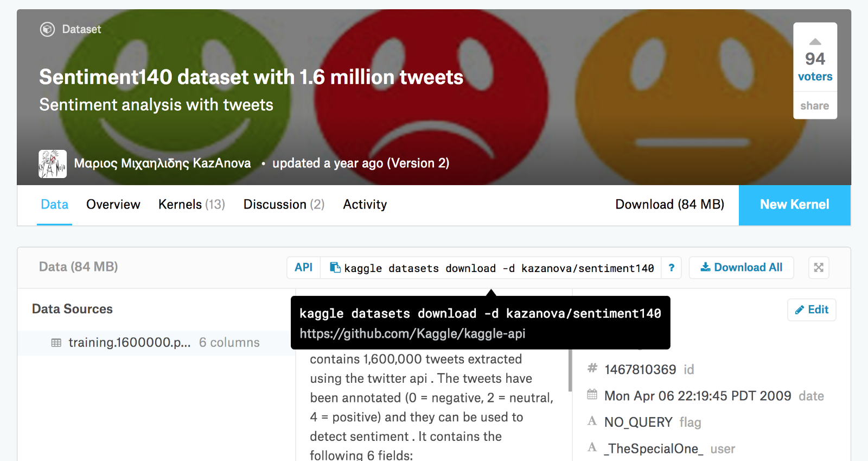Open the author's profile avatar
Screen dimensions: 868x461
click(x=53, y=163)
